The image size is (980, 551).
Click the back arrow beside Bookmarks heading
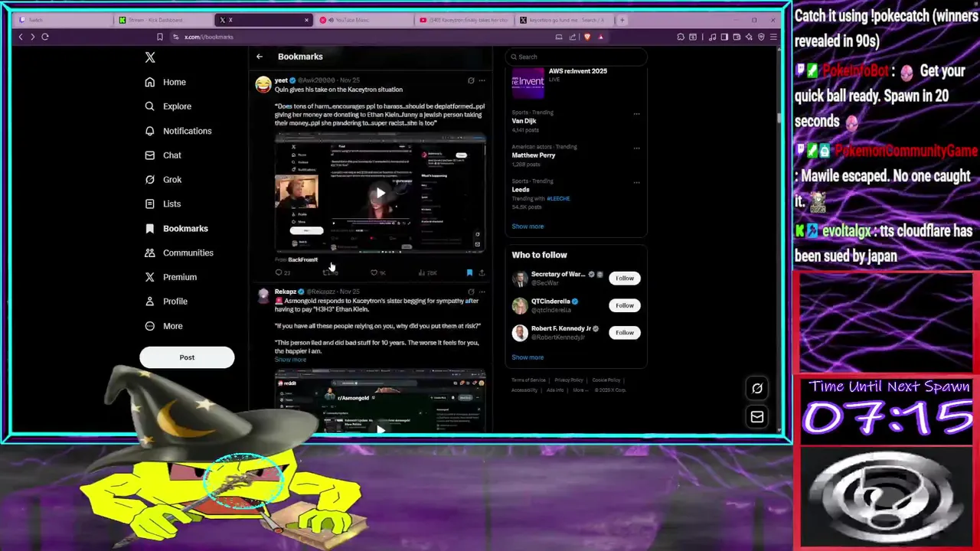pos(260,57)
